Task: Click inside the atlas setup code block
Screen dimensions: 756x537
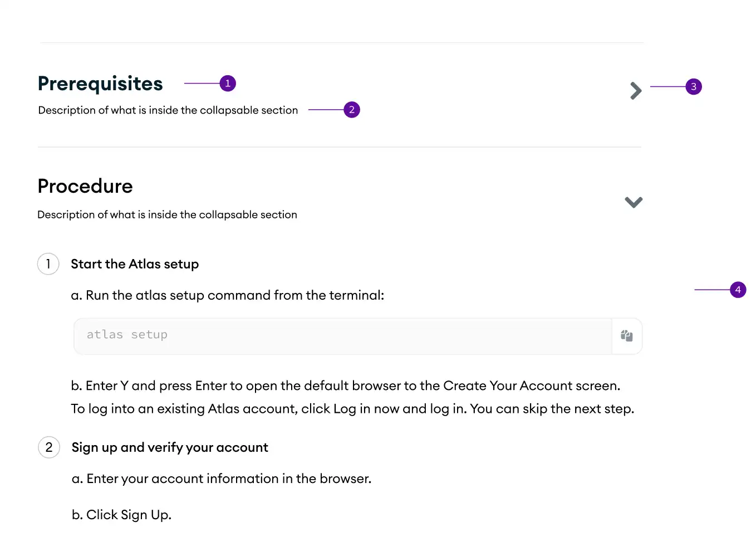Action: (343, 336)
